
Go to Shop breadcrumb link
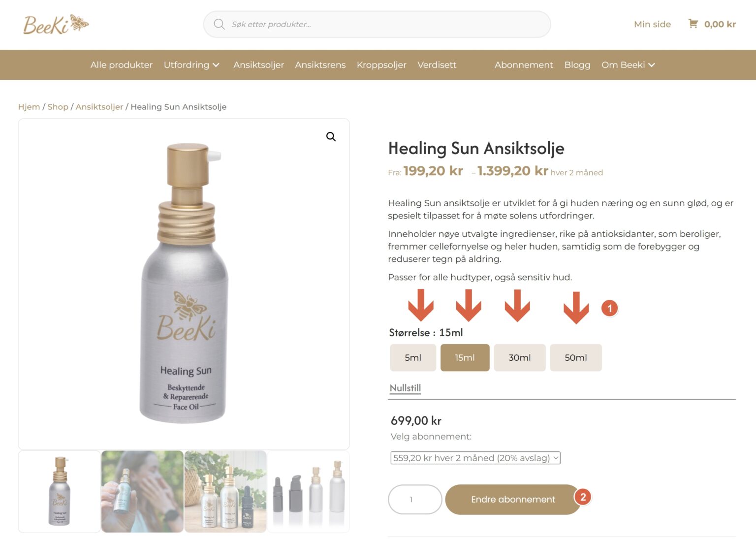click(58, 107)
